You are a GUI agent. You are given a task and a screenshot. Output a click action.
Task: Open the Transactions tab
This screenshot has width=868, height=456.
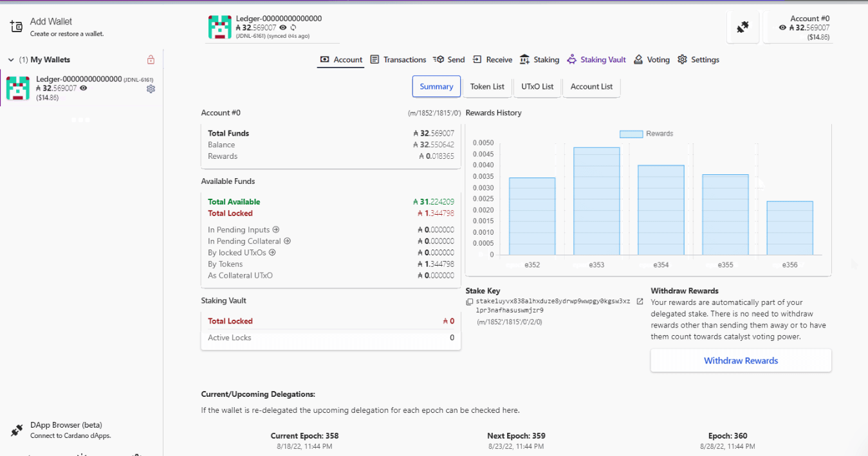[x=398, y=60]
